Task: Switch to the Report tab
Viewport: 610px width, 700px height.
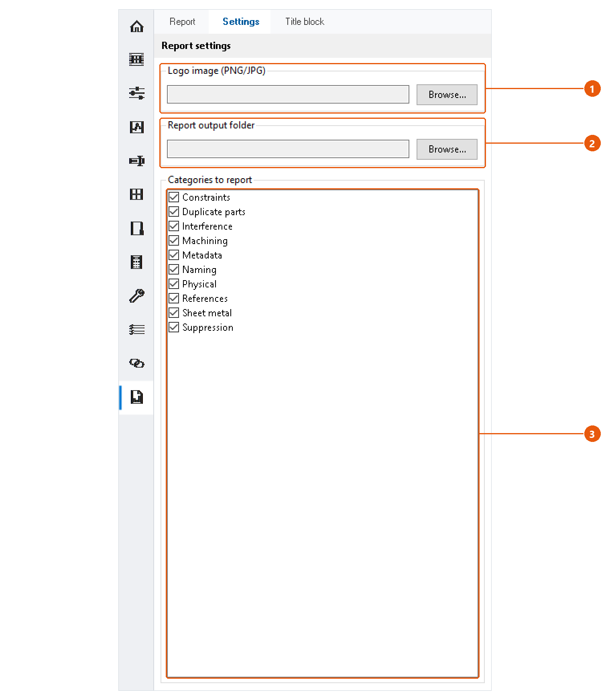Action: [182, 22]
